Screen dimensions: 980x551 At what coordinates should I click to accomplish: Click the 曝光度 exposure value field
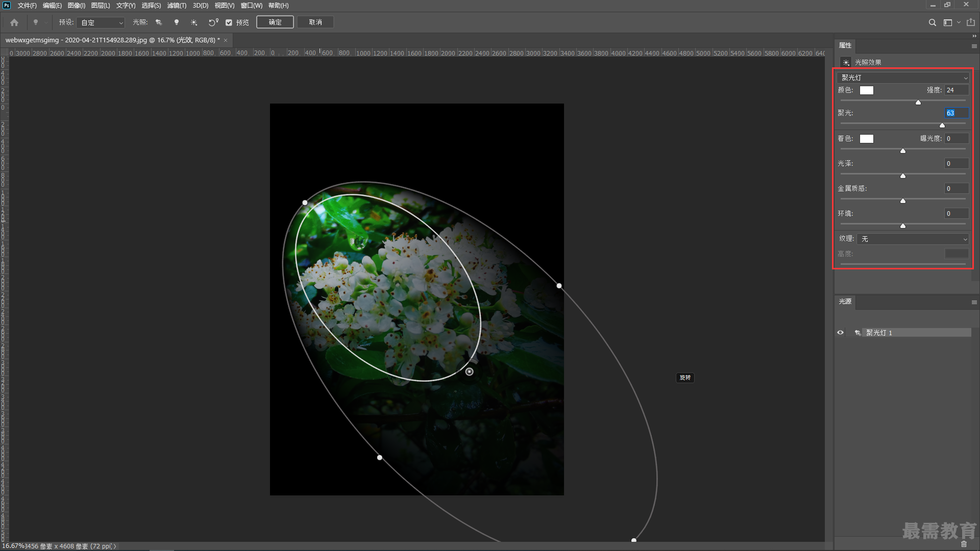tap(957, 139)
